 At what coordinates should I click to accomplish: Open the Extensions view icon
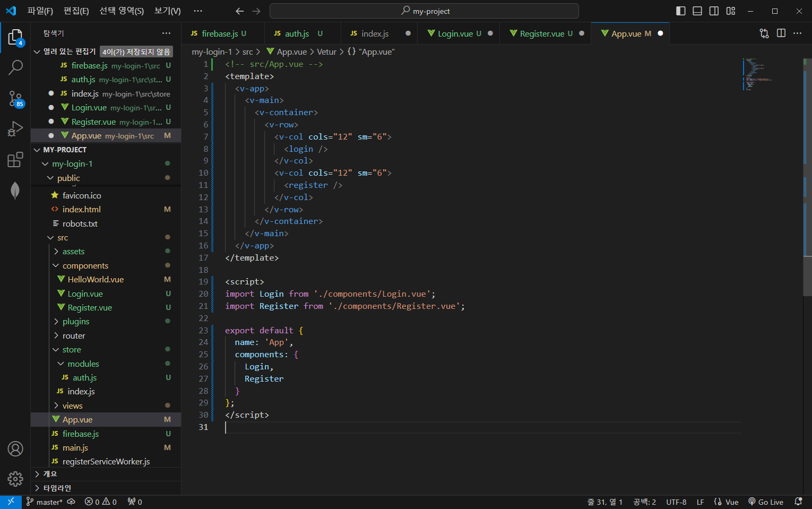click(15, 160)
